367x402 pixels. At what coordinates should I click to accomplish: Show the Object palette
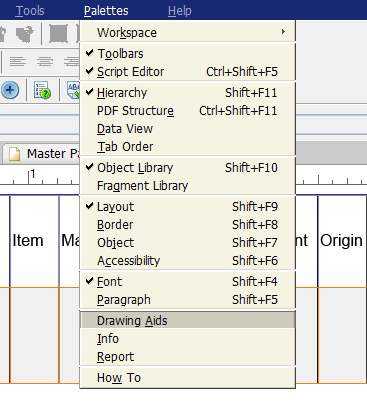(187, 243)
